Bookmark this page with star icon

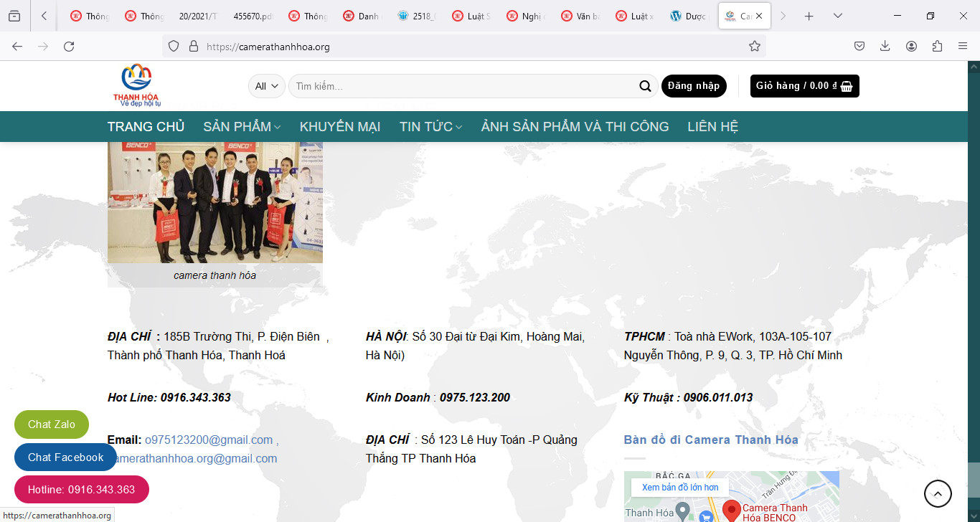pyautogui.click(x=754, y=46)
